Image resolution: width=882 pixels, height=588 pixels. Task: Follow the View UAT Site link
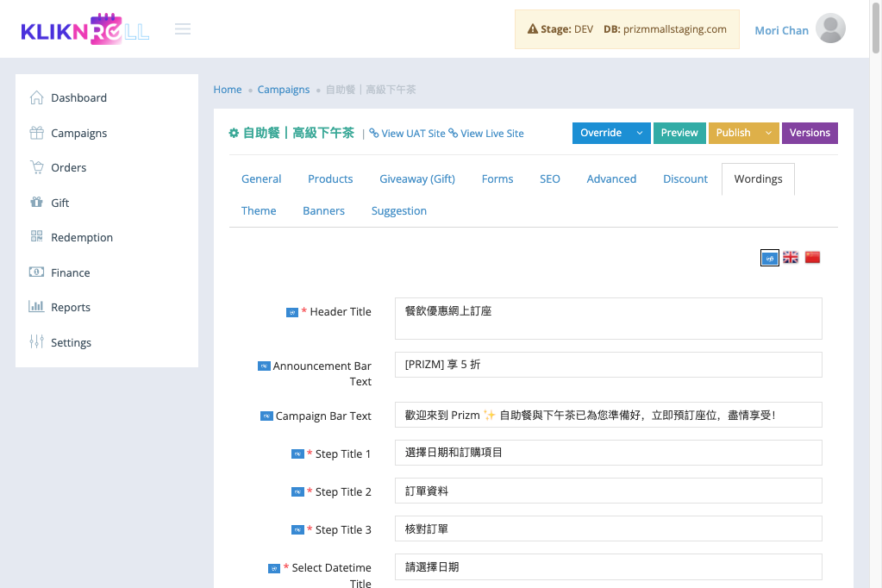pyautogui.click(x=414, y=134)
